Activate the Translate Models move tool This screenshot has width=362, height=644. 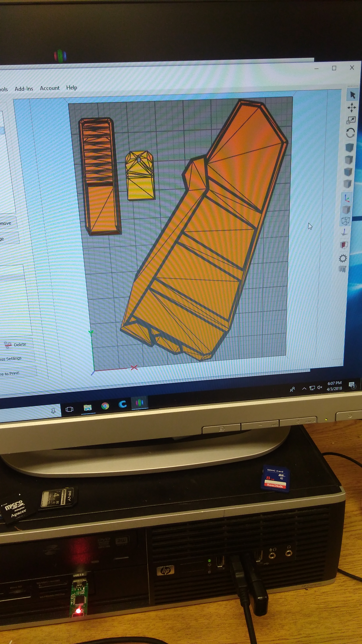click(x=352, y=108)
